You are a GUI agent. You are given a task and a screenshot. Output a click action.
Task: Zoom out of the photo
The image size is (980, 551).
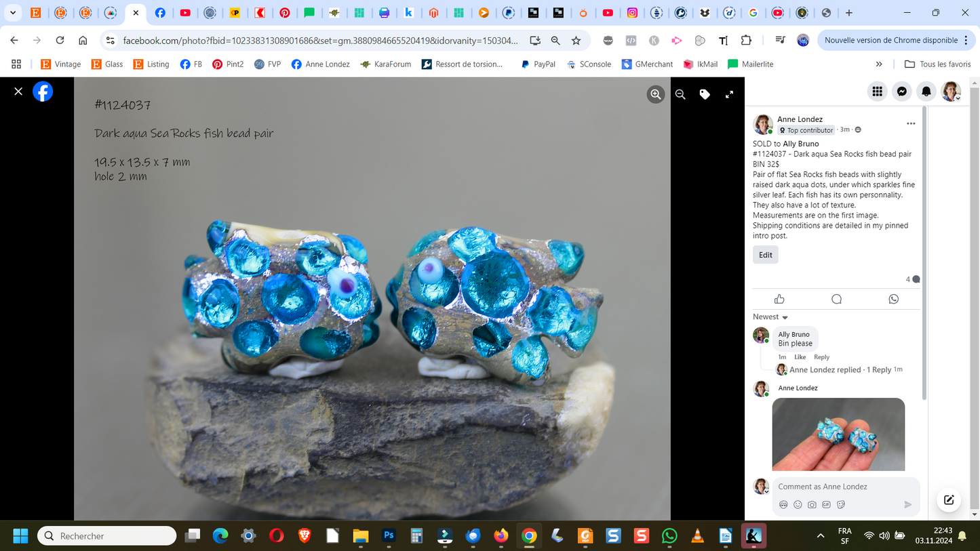pos(680,95)
